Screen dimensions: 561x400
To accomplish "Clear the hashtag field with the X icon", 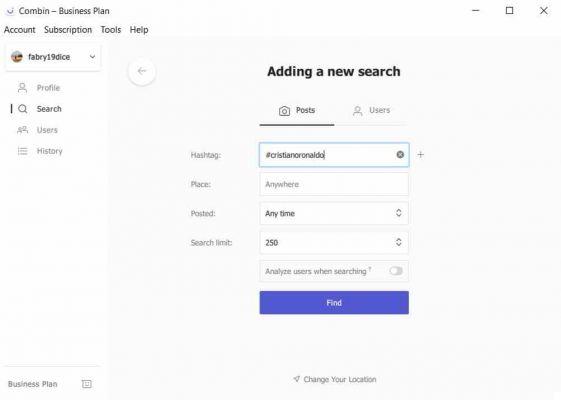I will pyautogui.click(x=400, y=155).
